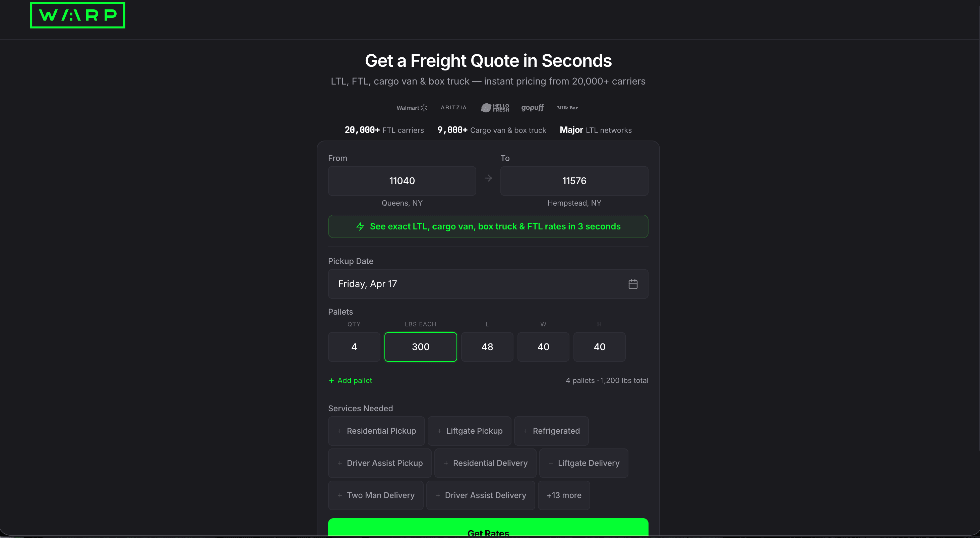Screen dimensions: 980x538
Task: Toggle the Liftgate Delivery service
Action: (x=584, y=463)
